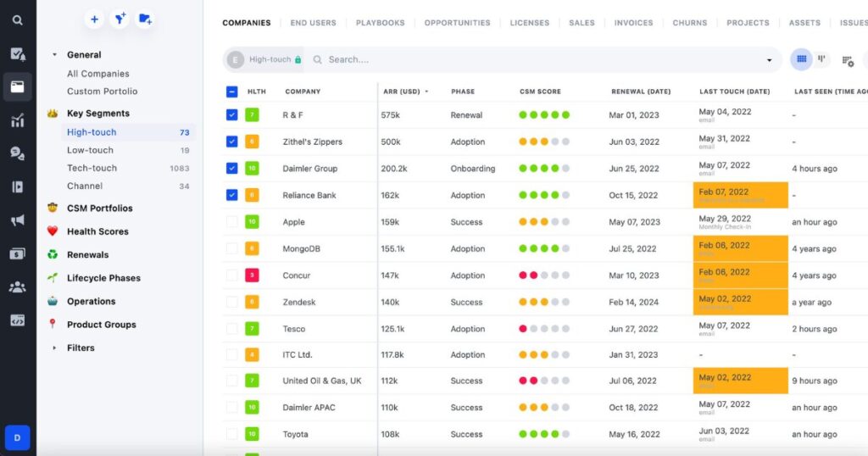Uncheck Daimler Group row checkbox

232,168
